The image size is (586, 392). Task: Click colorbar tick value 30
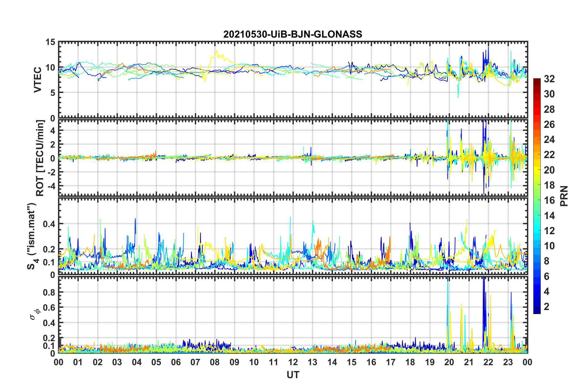coord(549,94)
